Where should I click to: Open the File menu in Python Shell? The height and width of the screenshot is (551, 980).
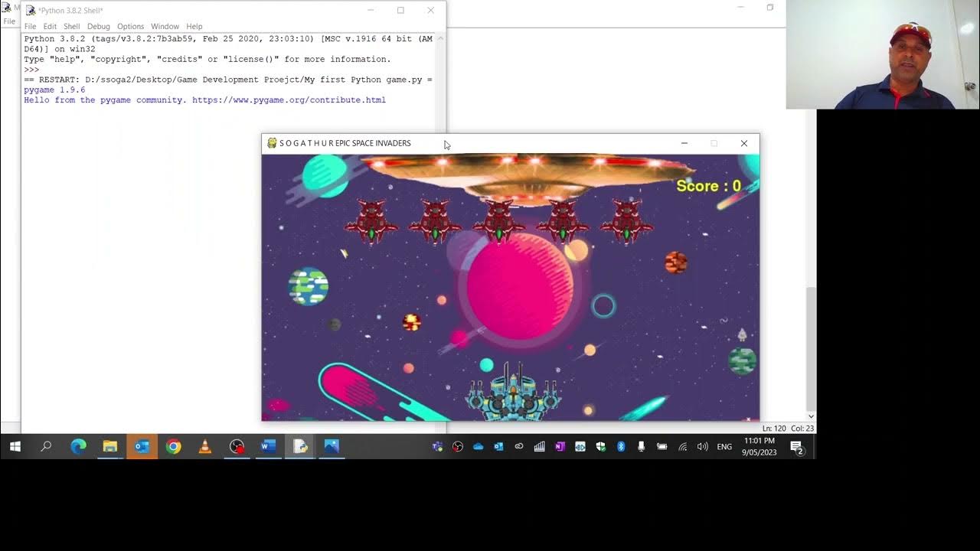click(x=30, y=26)
